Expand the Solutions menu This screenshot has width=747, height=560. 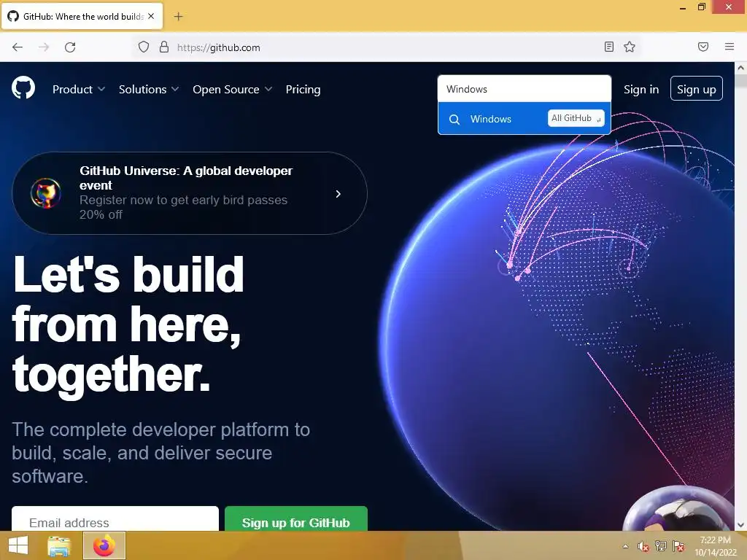click(149, 89)
